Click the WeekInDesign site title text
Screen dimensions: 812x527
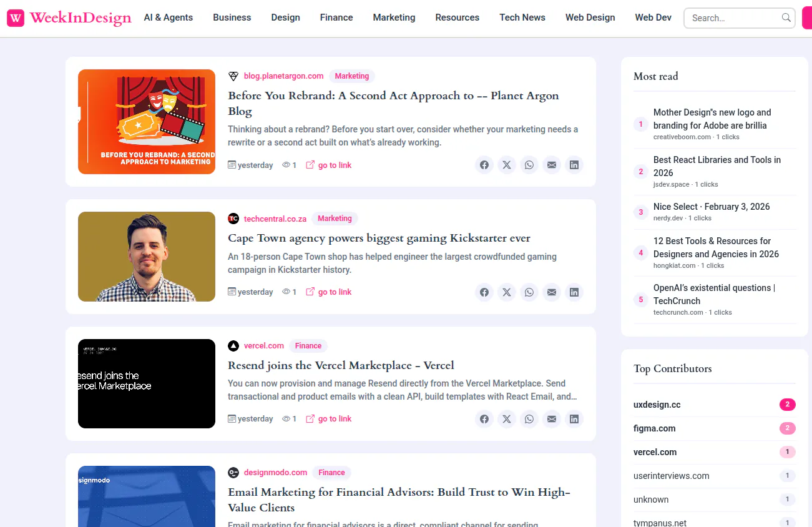tap(81, 18)
